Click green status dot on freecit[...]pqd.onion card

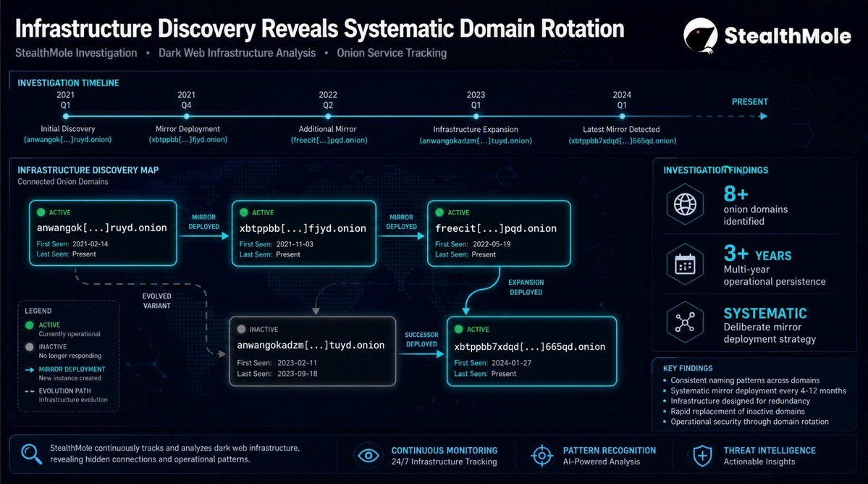(x=439, y=212)
